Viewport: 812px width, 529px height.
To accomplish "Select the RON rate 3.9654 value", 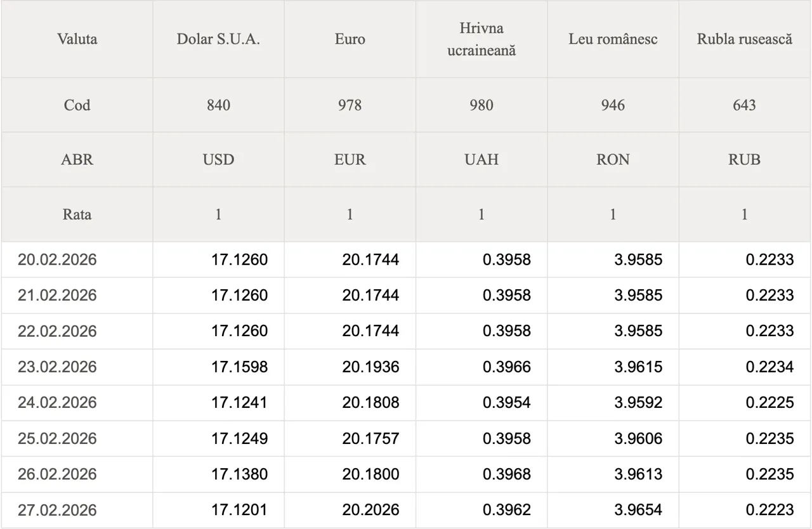I will (x=638, y=510).
